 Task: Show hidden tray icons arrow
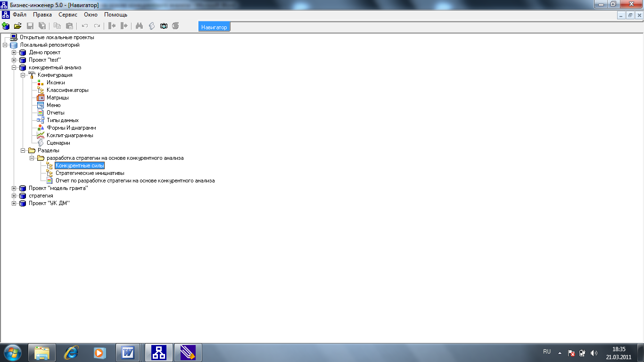coord(560,353)
